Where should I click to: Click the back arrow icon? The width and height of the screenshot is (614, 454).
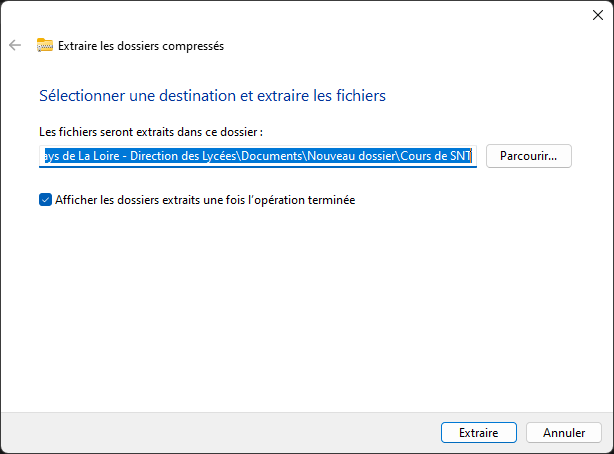15,45
